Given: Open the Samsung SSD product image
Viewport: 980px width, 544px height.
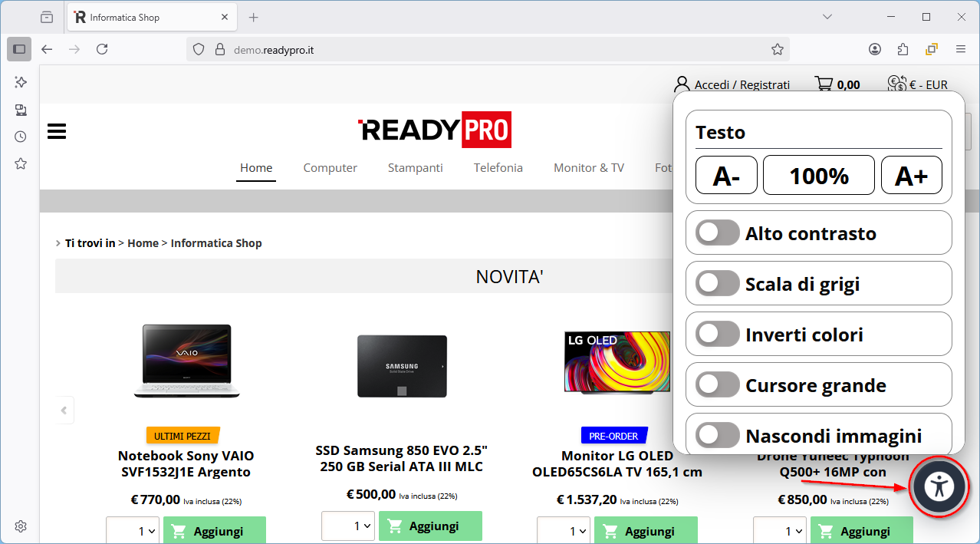Looking at the screenshot, I should [402, 365].
